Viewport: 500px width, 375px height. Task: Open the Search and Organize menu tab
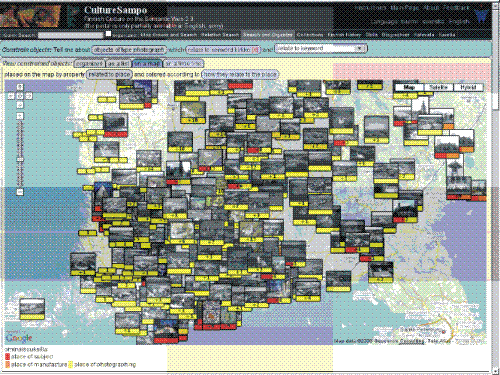(x=267, y=35)
